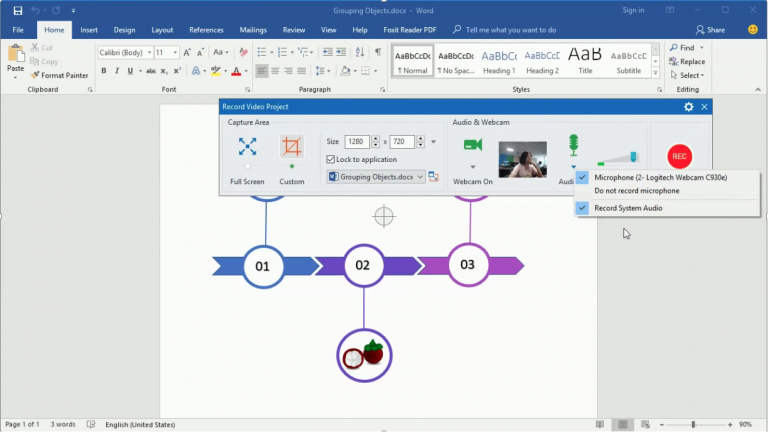The width and height of the screenshot is (768, 432).
Task: Expand the webcam options arrow
Action: (473, 167)
